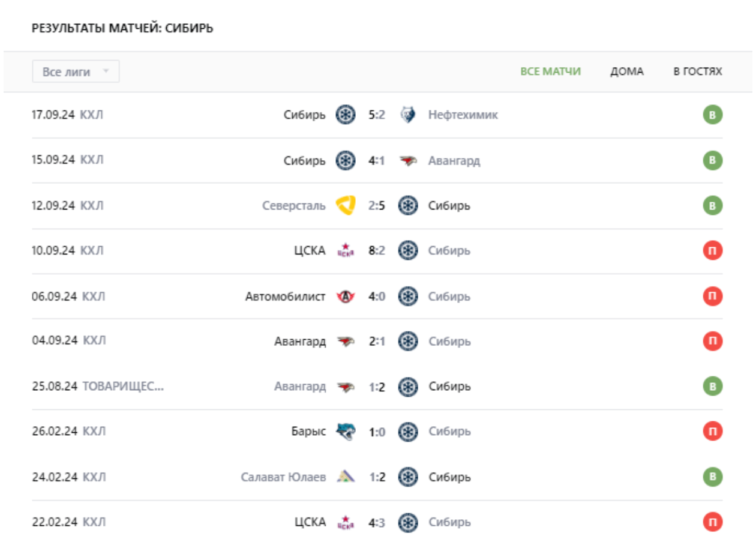Open the Нефтехимик team link
Image resolution: width=756 pixels, height=557 pixels.
pos(463,115)
